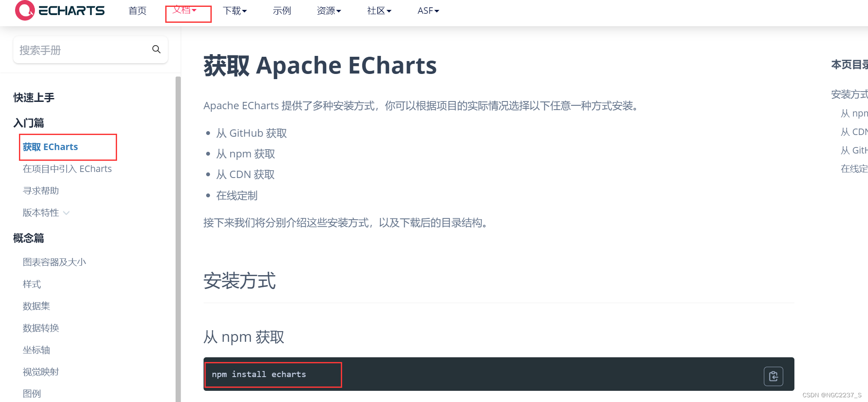Image resolution: width=868 pixels, height=402 pixels.
Task: Open the 下载 dropdown menu
Action: [235, 10]
